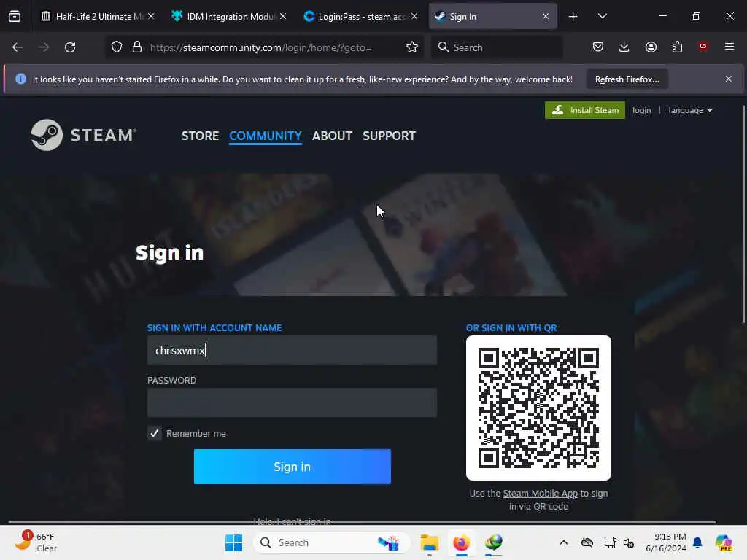Open Firefox account menu icon
This screenshot has height=560, width=747.
click(651, 47)
